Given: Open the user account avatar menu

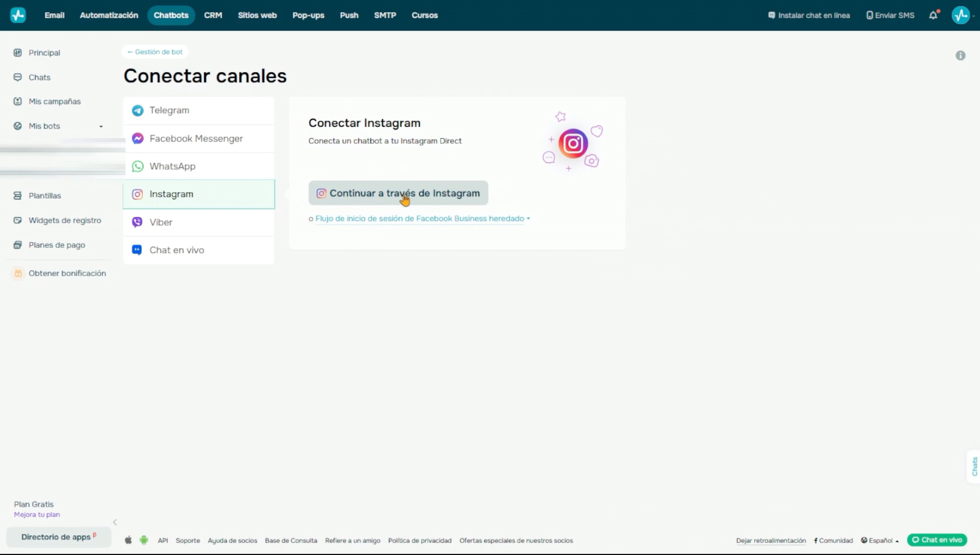Looking at the screenshot, I should pos(961,15).
